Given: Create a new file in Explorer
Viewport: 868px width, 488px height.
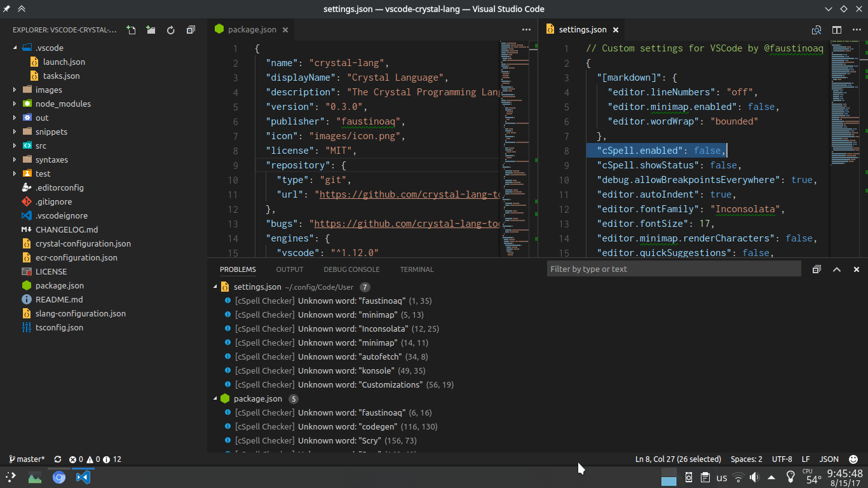Looking at the screenshot, I should point(131,30).
